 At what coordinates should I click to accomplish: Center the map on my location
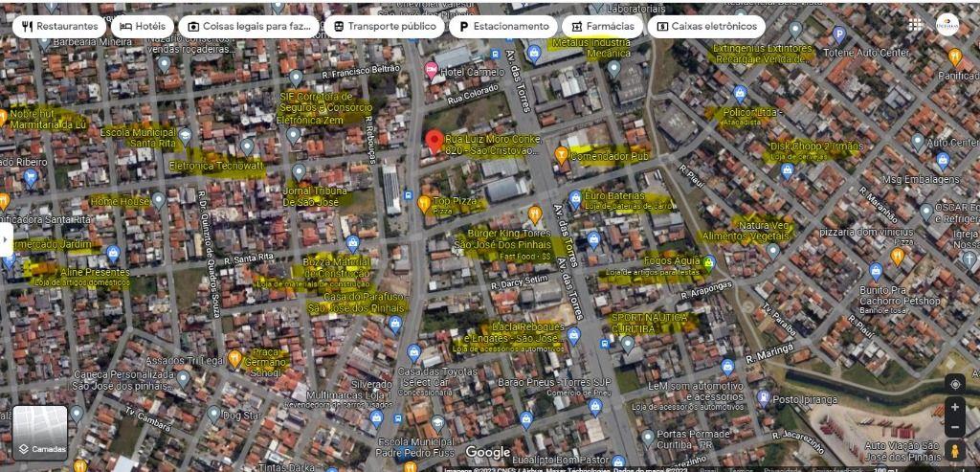pos(954,384)
